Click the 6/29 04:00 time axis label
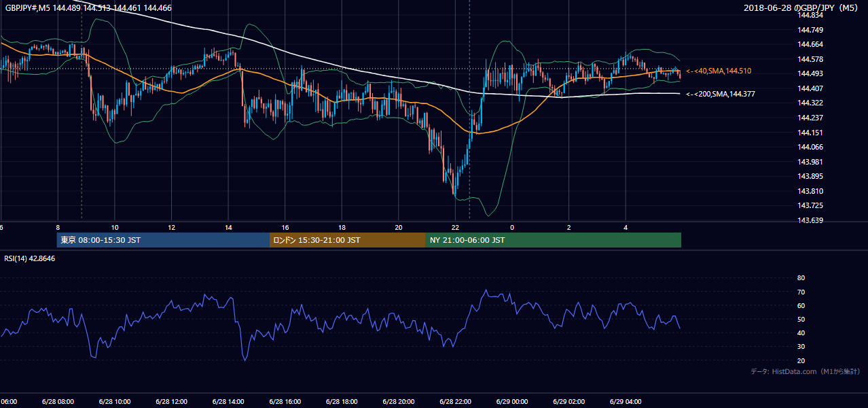 tap(625, 402)
